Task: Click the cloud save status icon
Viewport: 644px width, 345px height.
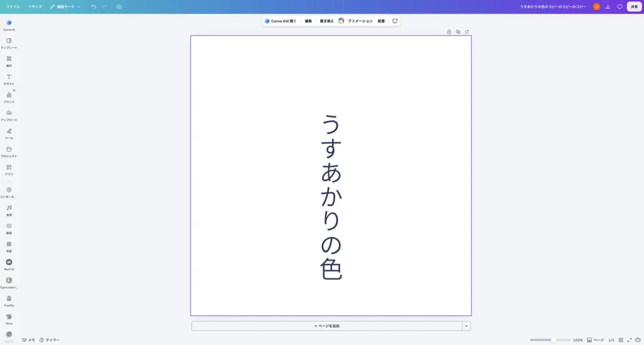Action: [x=119, y=6]
